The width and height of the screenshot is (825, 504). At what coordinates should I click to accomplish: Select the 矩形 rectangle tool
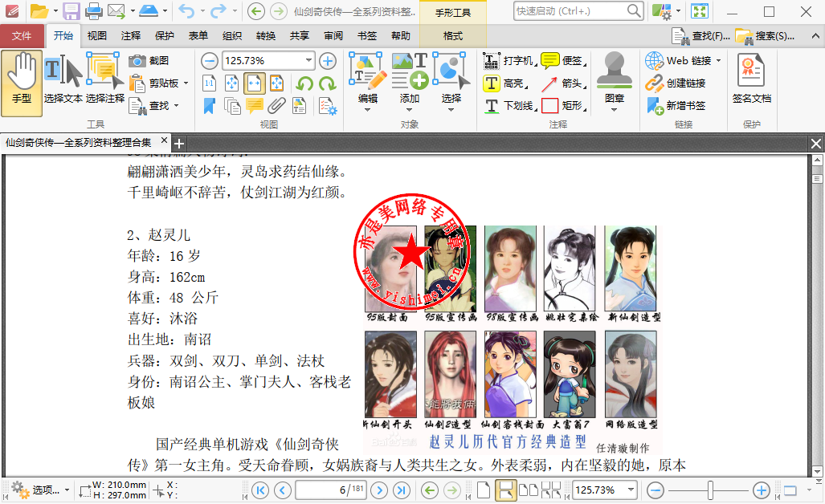pos(563,106)
